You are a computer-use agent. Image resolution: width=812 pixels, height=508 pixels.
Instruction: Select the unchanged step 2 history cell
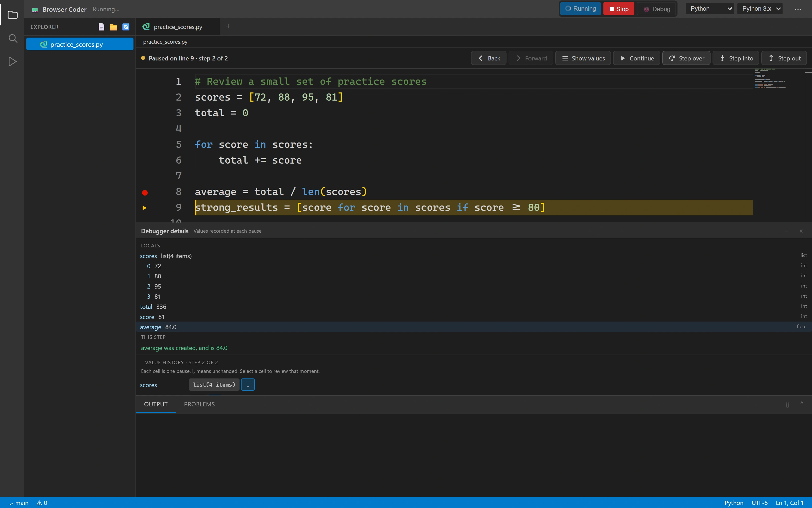pyautogui.click(x=248, y=385)
